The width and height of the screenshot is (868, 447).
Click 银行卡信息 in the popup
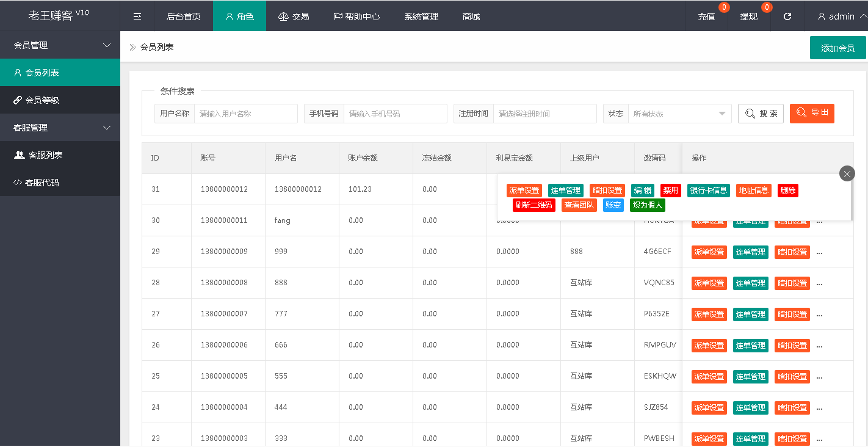[x=709, y=191]
